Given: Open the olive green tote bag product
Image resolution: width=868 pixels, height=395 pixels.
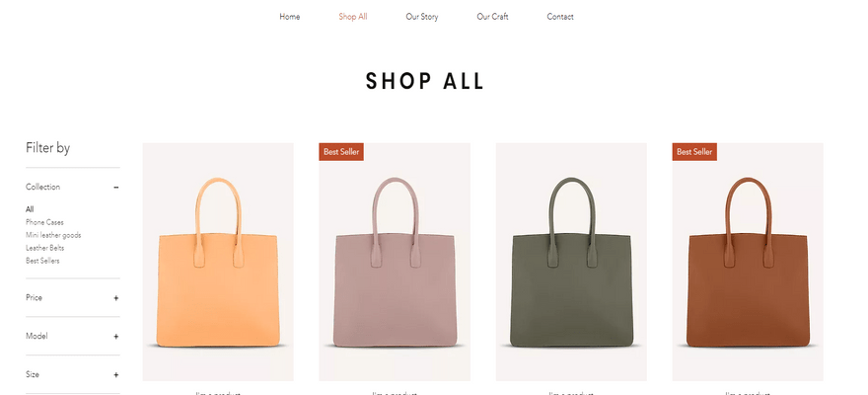Looking at the screenshot, I should pyautogui.click(x=571, y=262).
